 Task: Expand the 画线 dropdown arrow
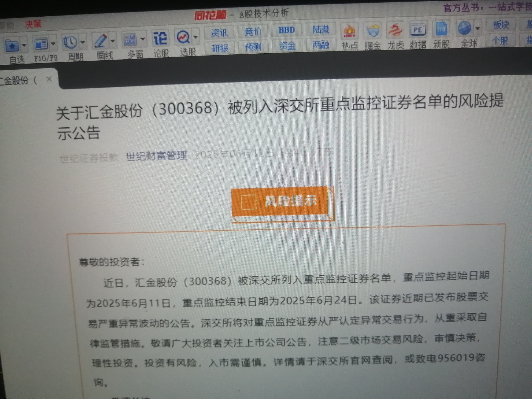pyautogui.click(x=113, y=40)
